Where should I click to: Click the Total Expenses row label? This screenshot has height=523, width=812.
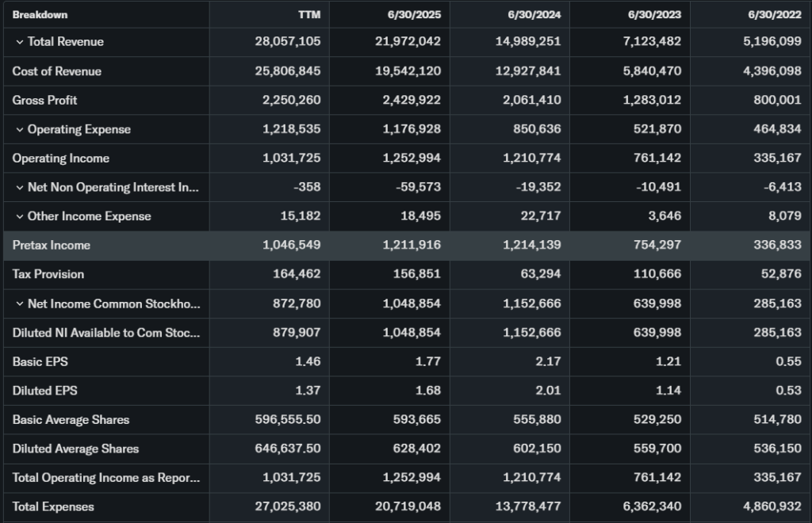point(53,507)
